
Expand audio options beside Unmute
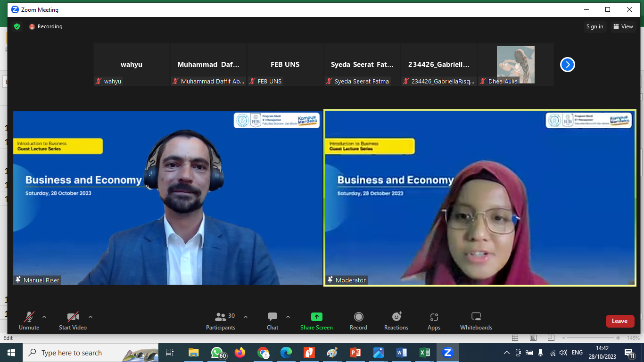pos(44,317)
